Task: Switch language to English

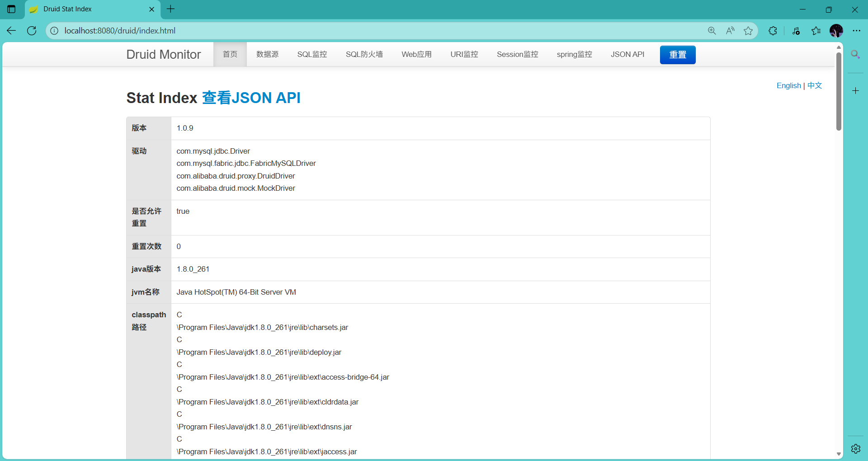Action: pos(788,85)
